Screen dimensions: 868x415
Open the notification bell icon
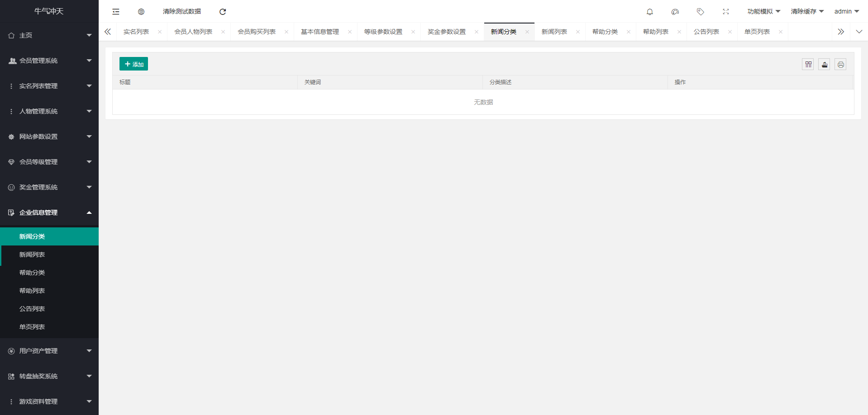coord(650,11)
